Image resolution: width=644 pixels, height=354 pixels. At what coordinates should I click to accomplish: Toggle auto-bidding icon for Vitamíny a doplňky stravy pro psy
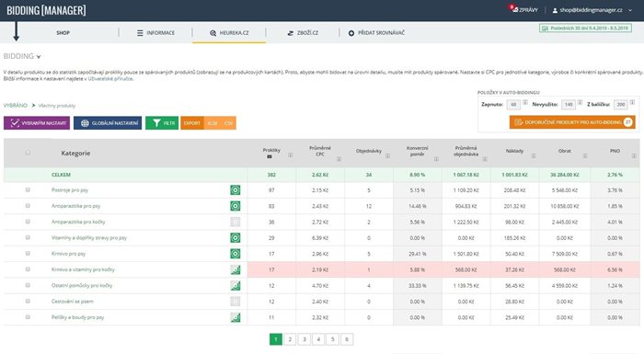point(235,238)
